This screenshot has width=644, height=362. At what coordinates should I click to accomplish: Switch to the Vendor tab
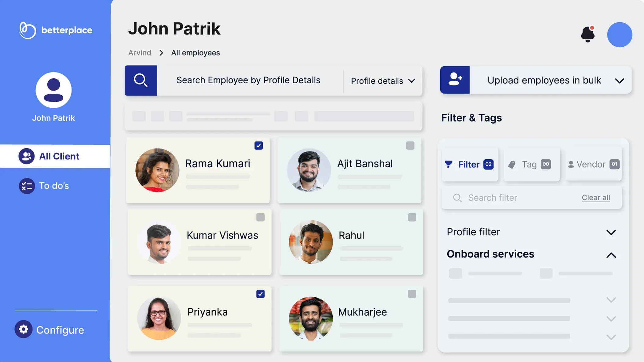[x=593, y=164]
